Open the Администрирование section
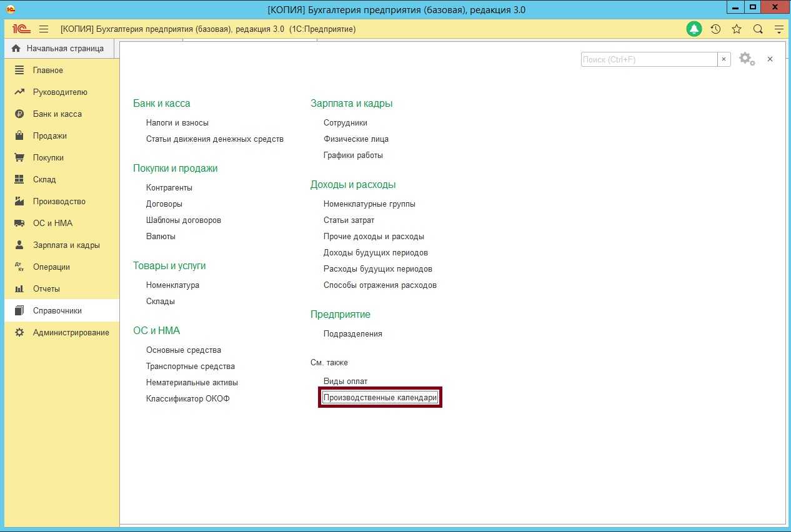This screenshot has width=791, height=532. 71,333
